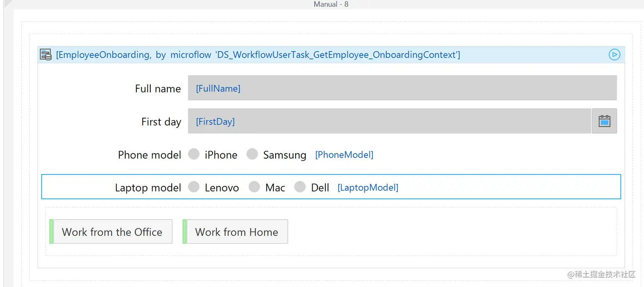Click the Work from Home button
Screen dimensions: 644x287
pyautogui.click(x=237, y=232)
